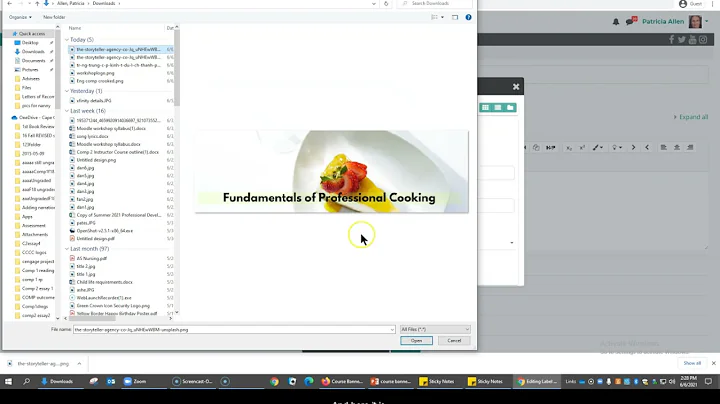This screenshot has width=720, height=404.
Task: Open the downloaded png item menu chevron
Action: coord(79,364)
